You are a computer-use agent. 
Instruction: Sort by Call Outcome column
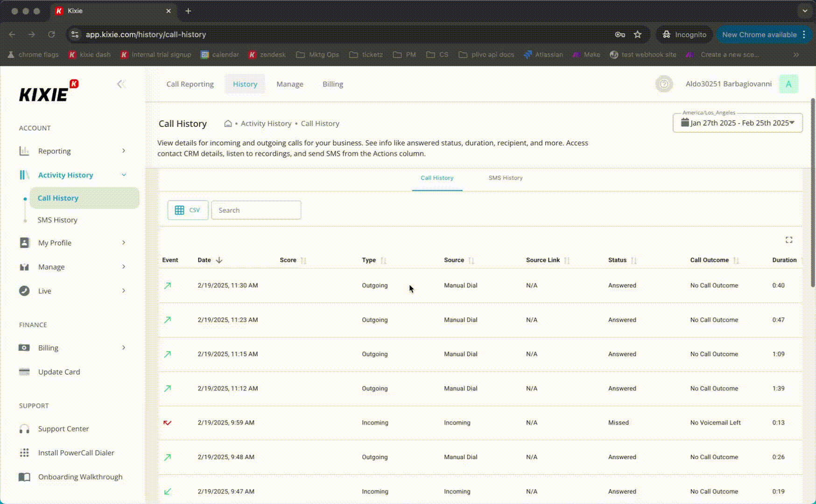click(x=736, y=260)
